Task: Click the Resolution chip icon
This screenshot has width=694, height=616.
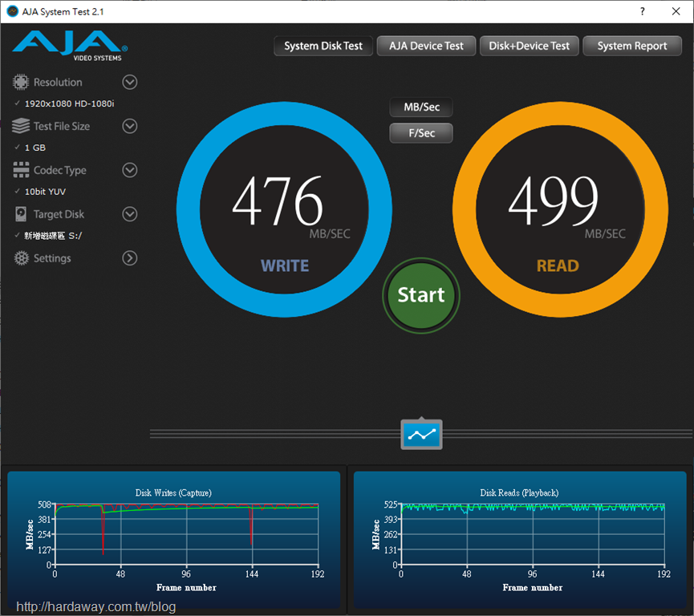Action: pos(20,83)
